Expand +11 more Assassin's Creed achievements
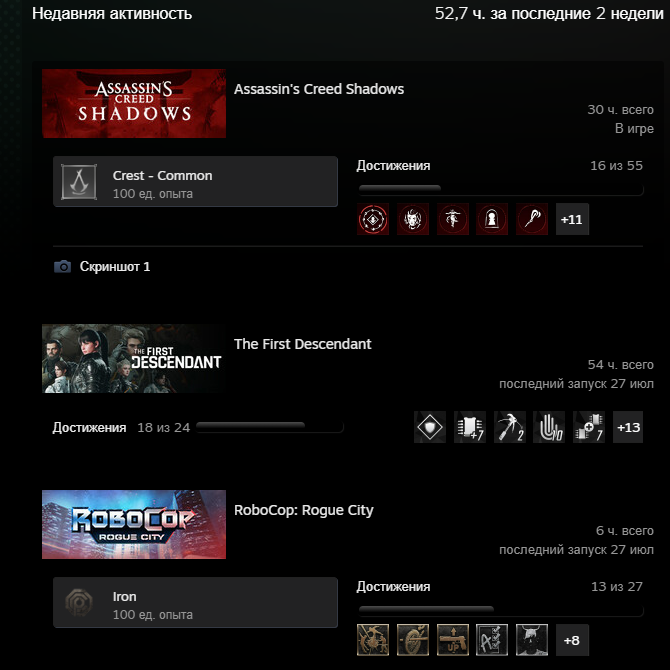 click(572, 219)
